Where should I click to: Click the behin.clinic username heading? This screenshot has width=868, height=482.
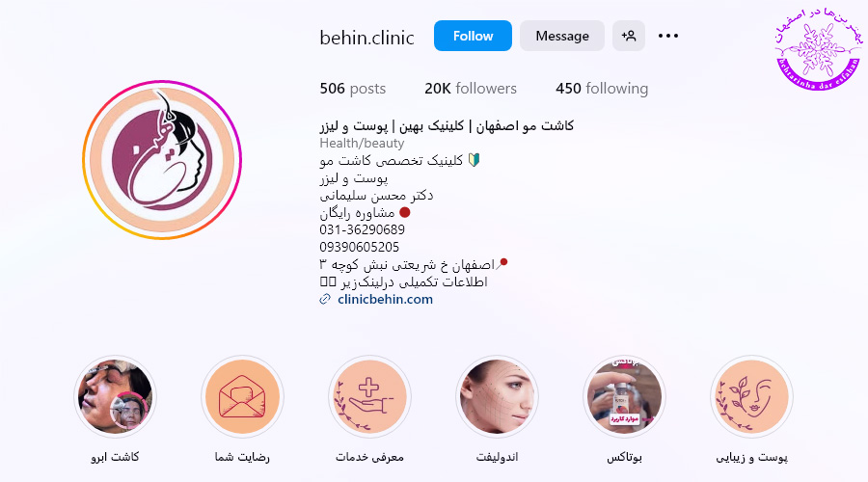click(x=366, y=38)
